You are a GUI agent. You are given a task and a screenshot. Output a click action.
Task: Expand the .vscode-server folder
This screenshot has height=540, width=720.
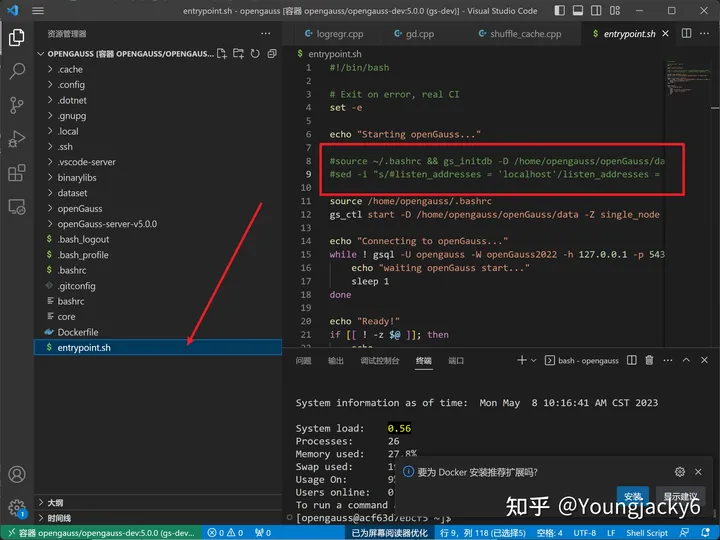[158, 162]
